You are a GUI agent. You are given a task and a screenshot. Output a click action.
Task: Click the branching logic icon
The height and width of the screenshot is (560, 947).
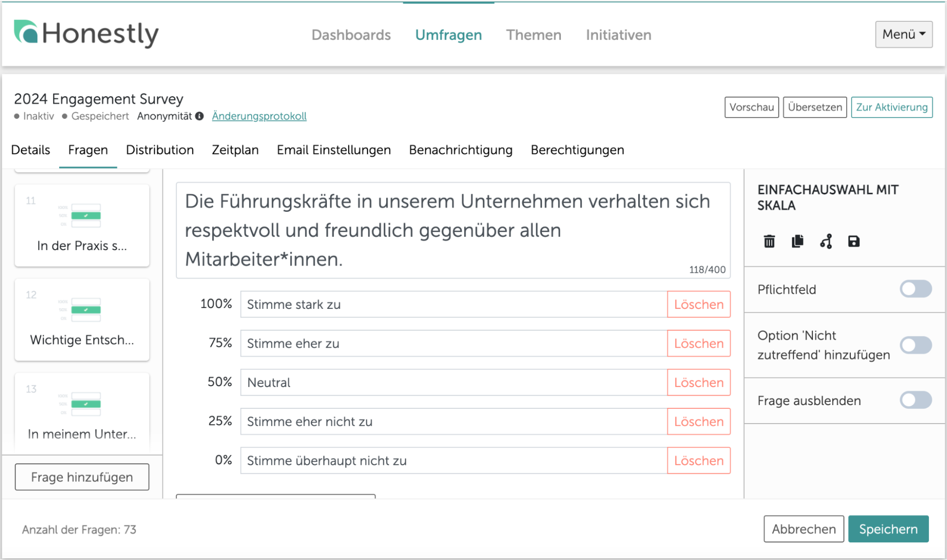tap(826, 242)
